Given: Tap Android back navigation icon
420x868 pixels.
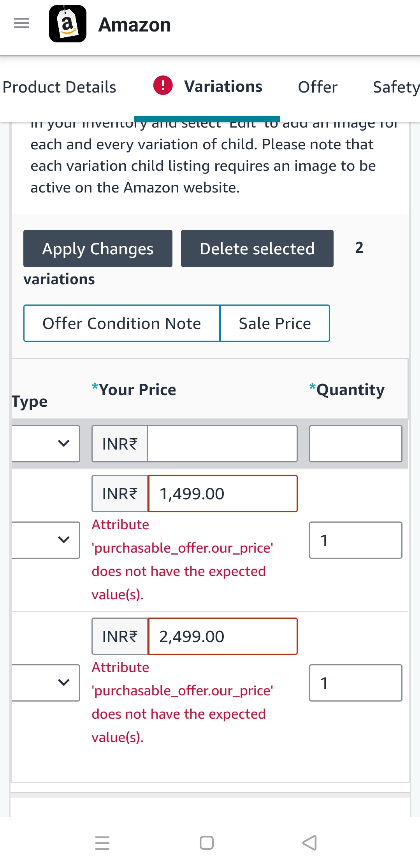Looking at the screenshot, I should (x=310, y=843).
